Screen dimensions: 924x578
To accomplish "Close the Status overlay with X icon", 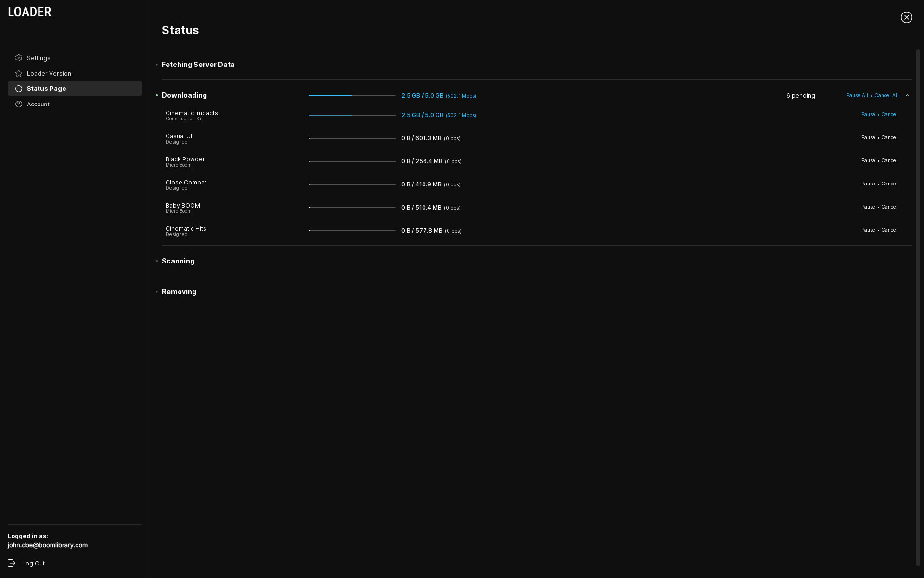I will (906, 17).
